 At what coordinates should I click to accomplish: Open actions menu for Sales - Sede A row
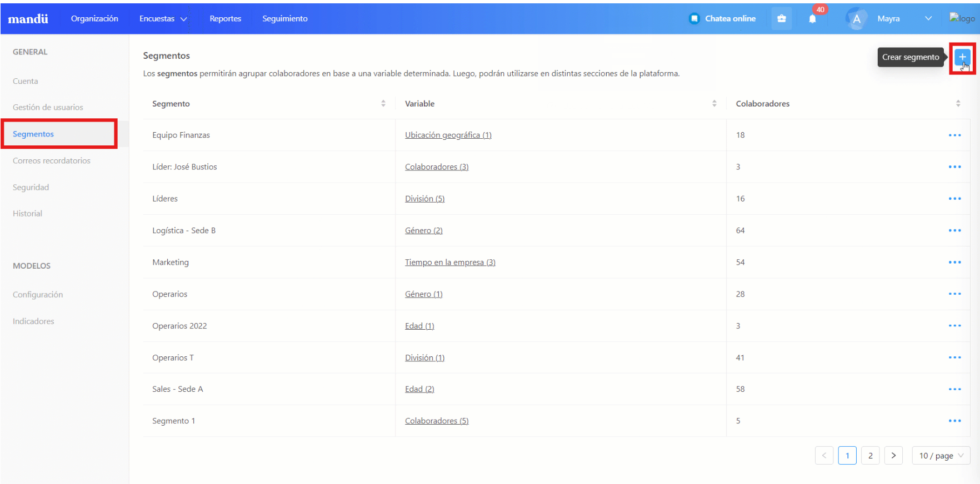tap(954, 390)
